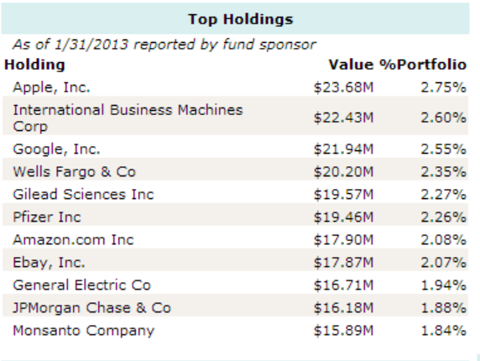Open Amazon.com Inc holding
The image size is (480, 361).
73,240
